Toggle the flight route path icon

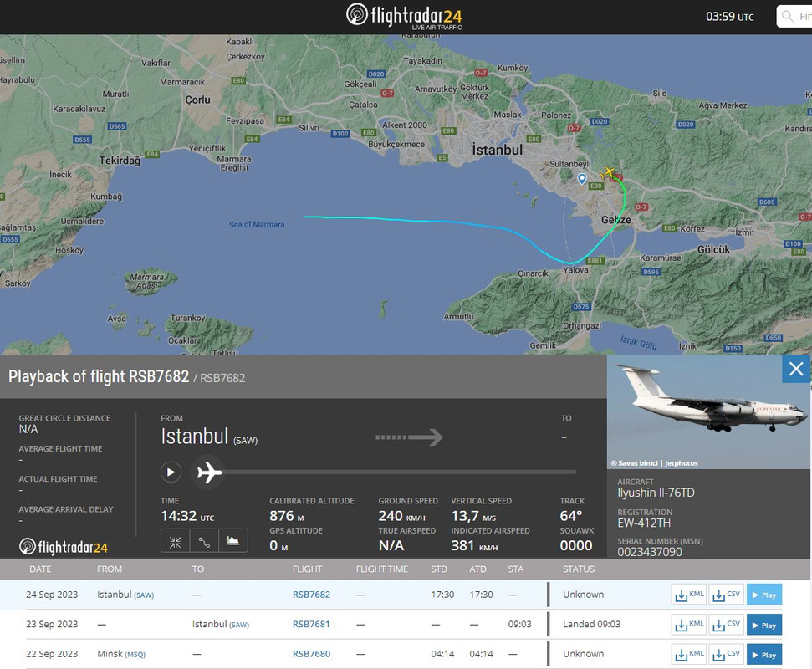(x=204, y=542)
